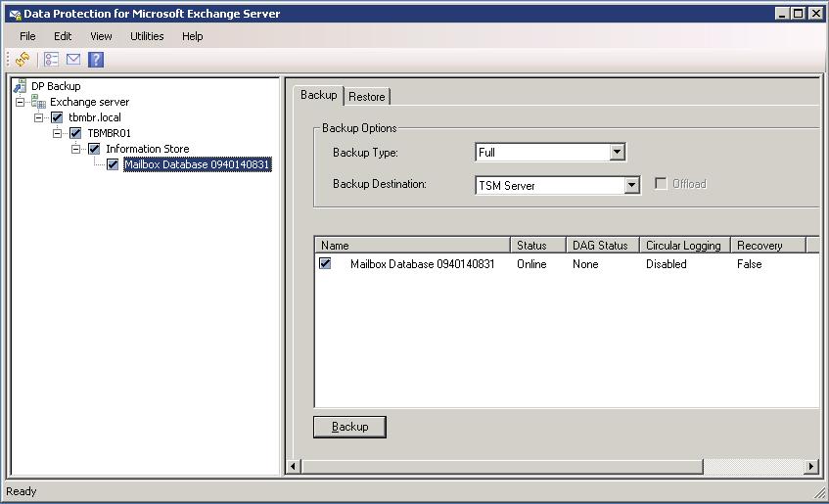The width and height of the screenshot is (829, 504).
Task: Collapse the Exchange server node
Action: click(x=21, y=102)
